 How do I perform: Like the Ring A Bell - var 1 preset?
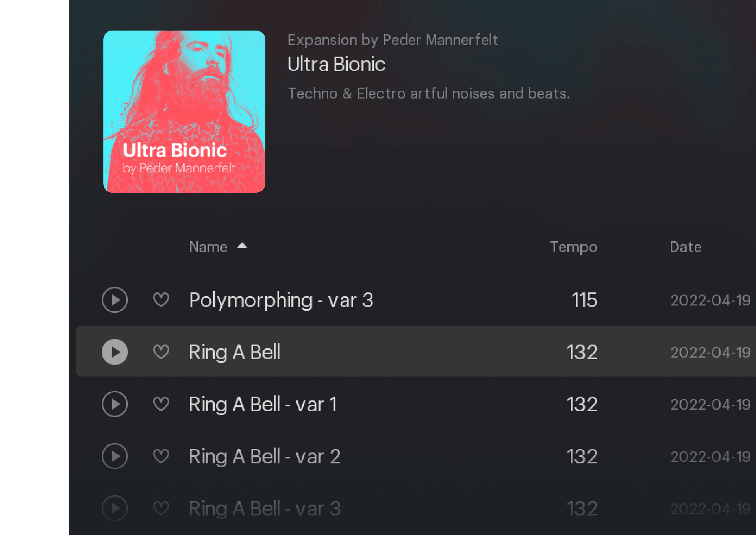pos(161,404)
